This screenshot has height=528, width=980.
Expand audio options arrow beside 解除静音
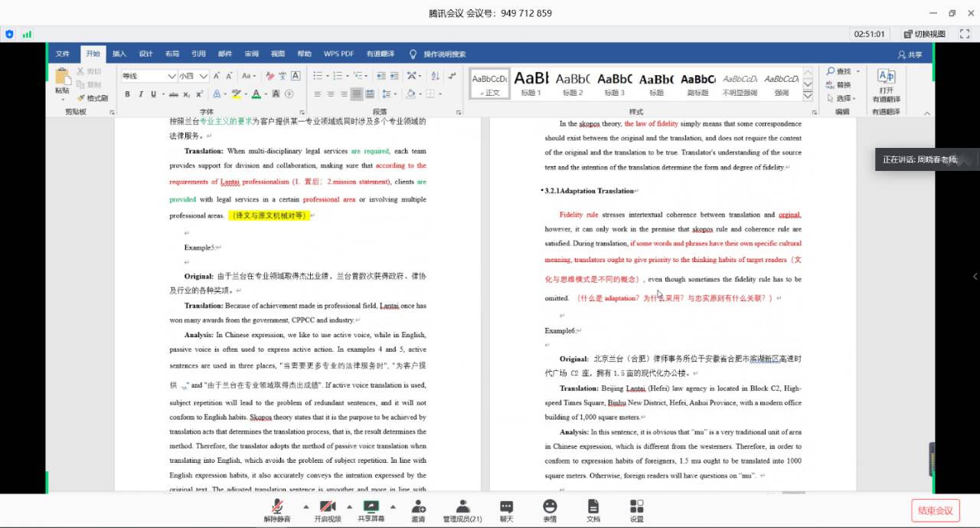coord(305,507)
